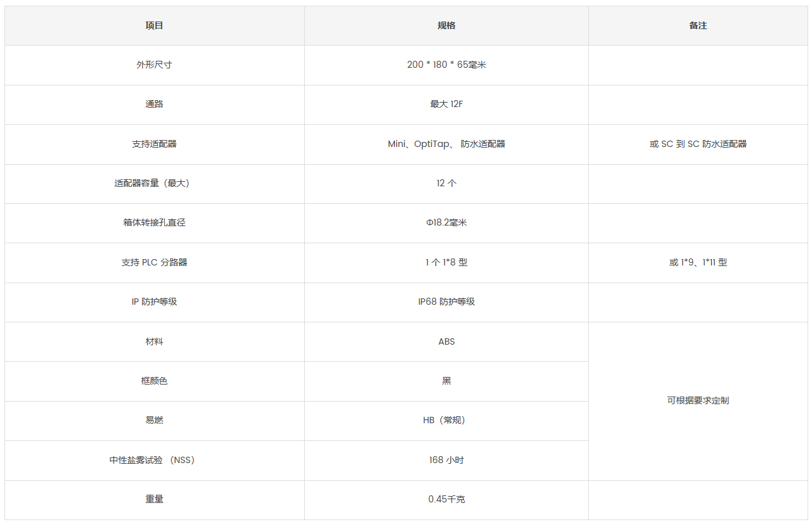The width and height of the screenshot is (812, 522).
Task: Click the 或 SC 到 SC 防水适配器 note
Action: coord(698,144)
